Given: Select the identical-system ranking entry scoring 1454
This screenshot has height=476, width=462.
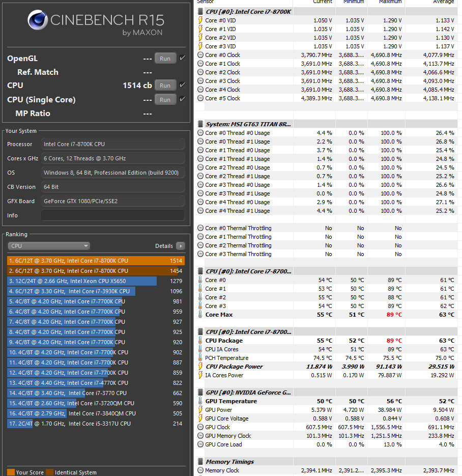Looking at the screenshot, I should pos(96,271).
